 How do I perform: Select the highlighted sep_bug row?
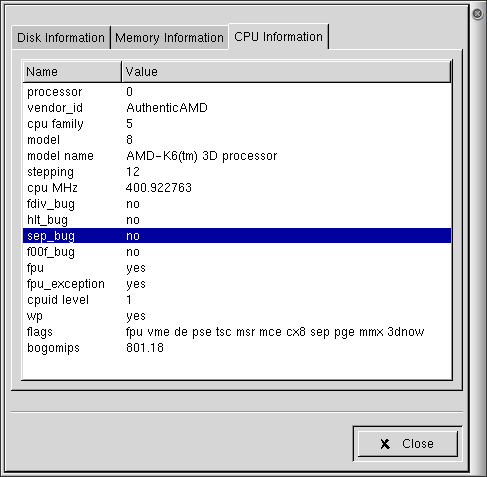coord(237,236)
